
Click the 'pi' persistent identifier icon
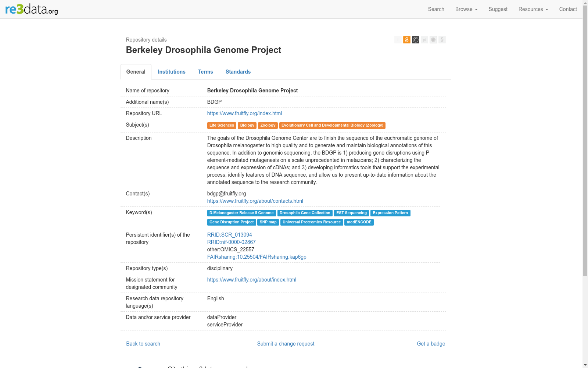pos(424,40)
